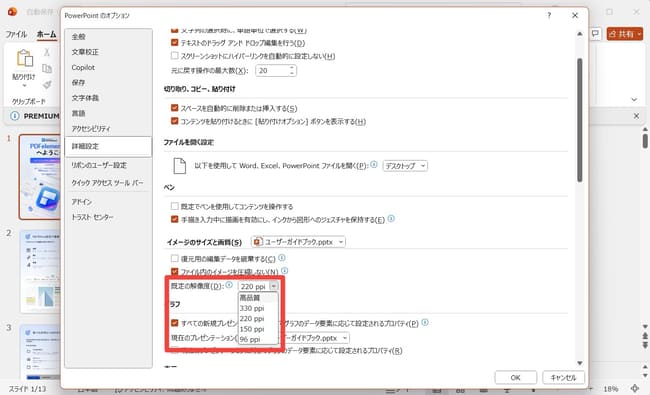This screenshot has height=395, width=650.
Task: Click the document file icon under file open settings
Action: (179, 165)
